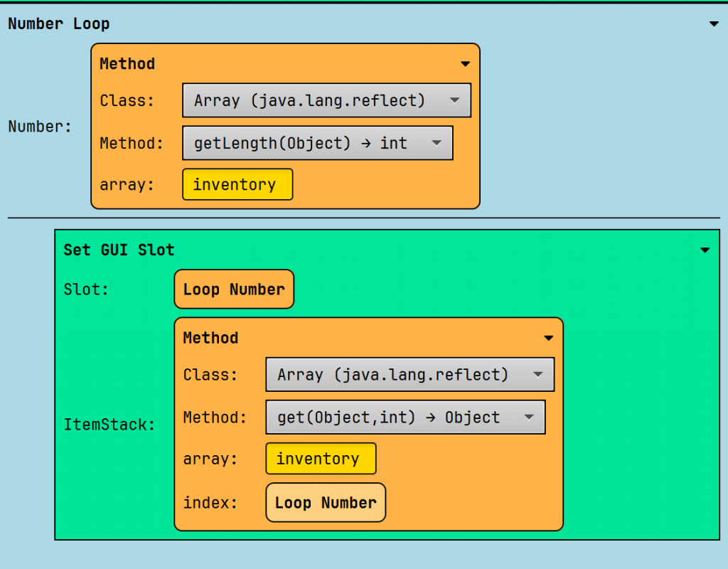Select the inventory variable in ItemStack's Method
This screenshot has height=569, width=728.
click(321, 459)
